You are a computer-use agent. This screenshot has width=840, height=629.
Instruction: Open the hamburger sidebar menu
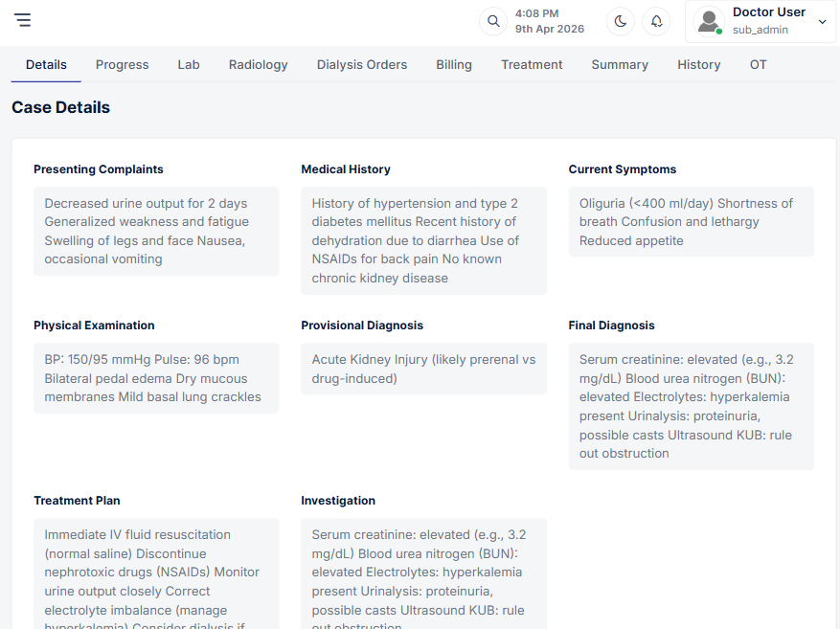point(22,20)
